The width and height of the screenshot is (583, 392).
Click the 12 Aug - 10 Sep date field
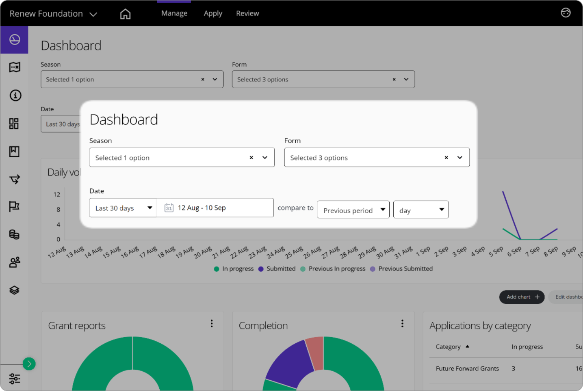[x=214, y=208]
